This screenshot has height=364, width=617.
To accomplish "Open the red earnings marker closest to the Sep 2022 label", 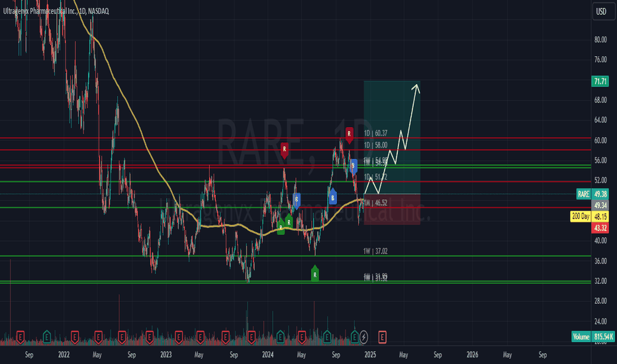I will point(122,337).
